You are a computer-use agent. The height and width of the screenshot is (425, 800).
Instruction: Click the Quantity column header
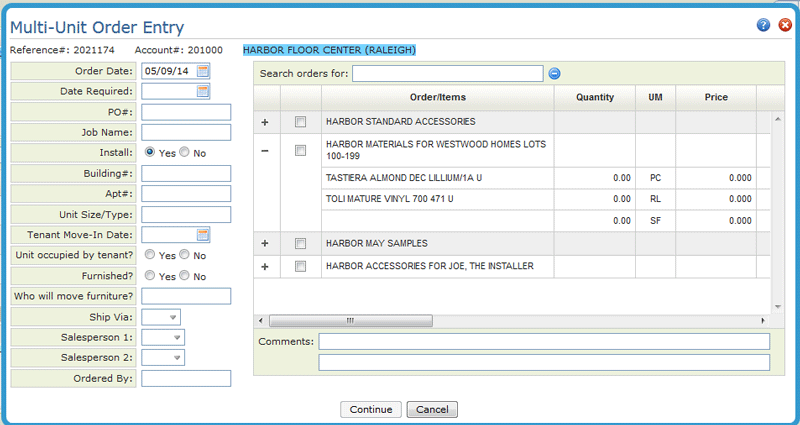click(595, 97)
